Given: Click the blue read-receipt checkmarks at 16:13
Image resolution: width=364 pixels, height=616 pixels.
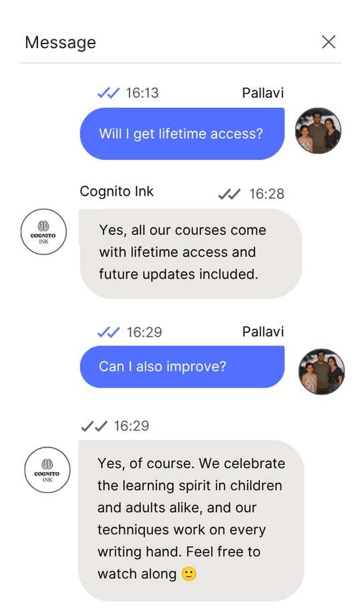Looking at the screenshot, I should tap(108, 93).
